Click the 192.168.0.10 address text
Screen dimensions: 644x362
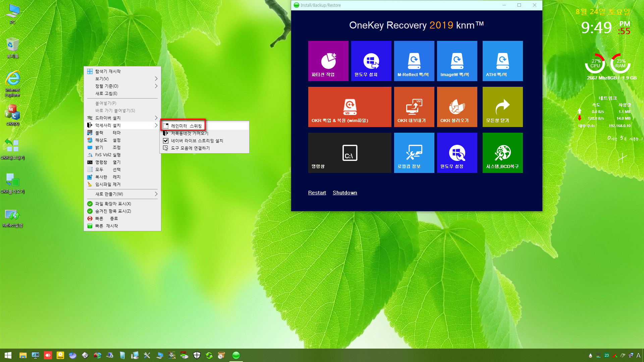pos(620,126)
